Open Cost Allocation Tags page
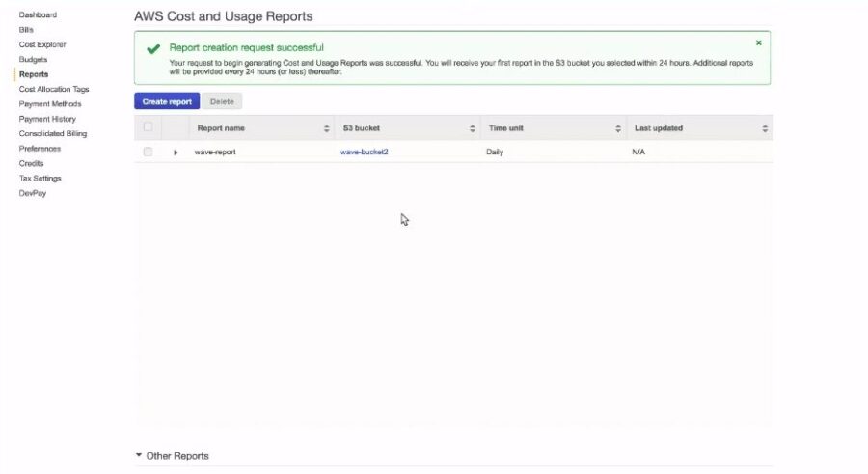The height and width of the screenshot is (474, 868). [54, 89]
